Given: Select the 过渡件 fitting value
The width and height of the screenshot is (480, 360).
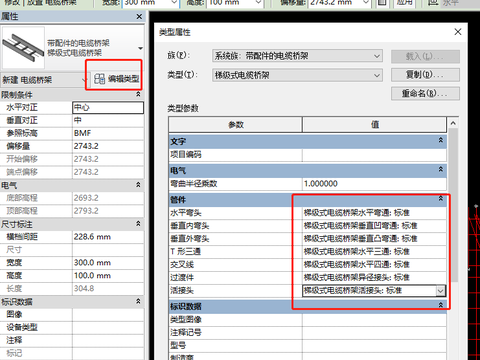Looking at the screenshot, I should pos(374,278).
